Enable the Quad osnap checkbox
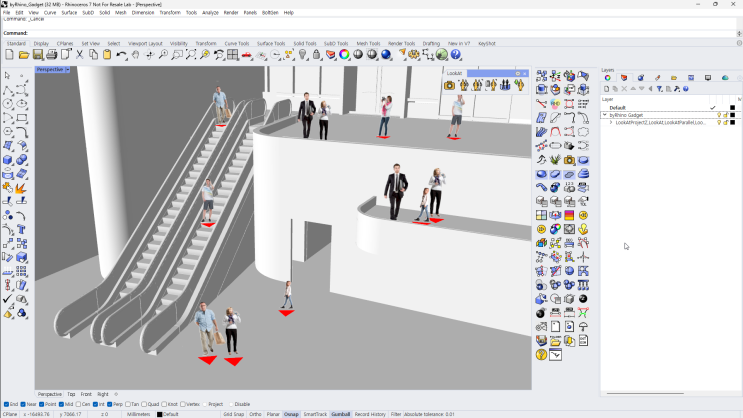The image size is (743, 418). [x=144, y=404]
